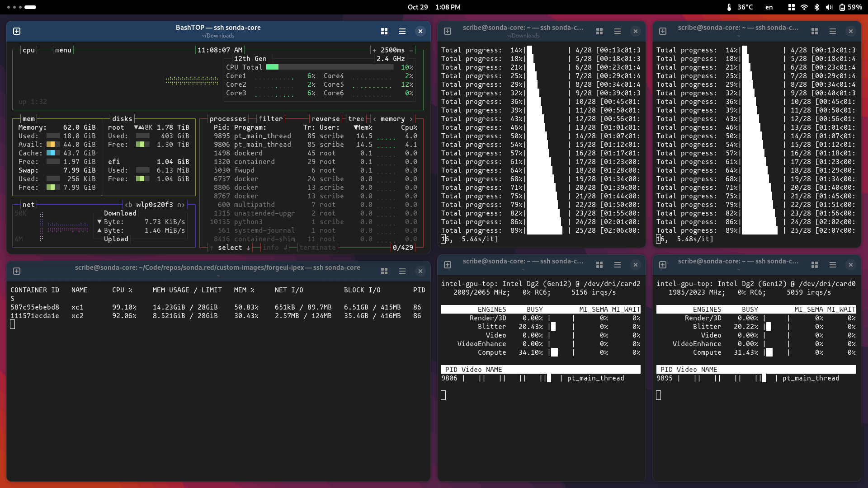The image size is (868, 488).
Task: Open clock Oct 29 1:08 PM calendar
Action: pos(434,7)
